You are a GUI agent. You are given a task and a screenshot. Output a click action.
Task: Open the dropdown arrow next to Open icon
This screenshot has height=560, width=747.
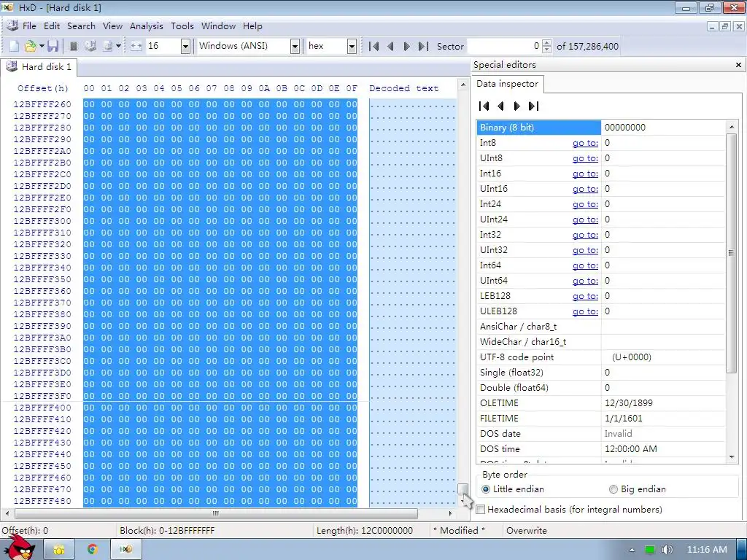point(42,46)
